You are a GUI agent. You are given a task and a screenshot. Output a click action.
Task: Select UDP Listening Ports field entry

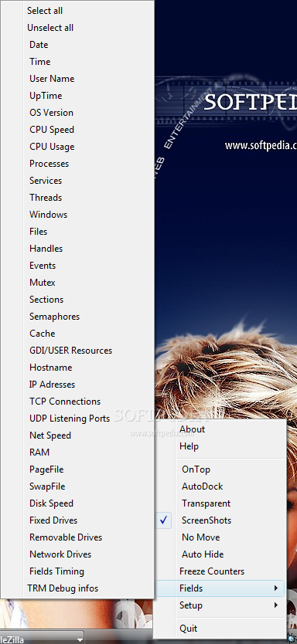[x=77, y=418]
